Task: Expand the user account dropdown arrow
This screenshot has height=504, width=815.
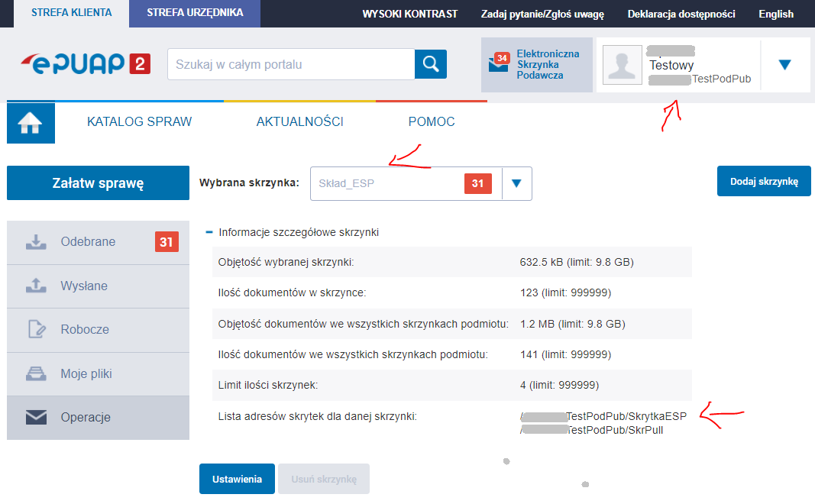Action: pyautogui.click(x=784, y=65)
